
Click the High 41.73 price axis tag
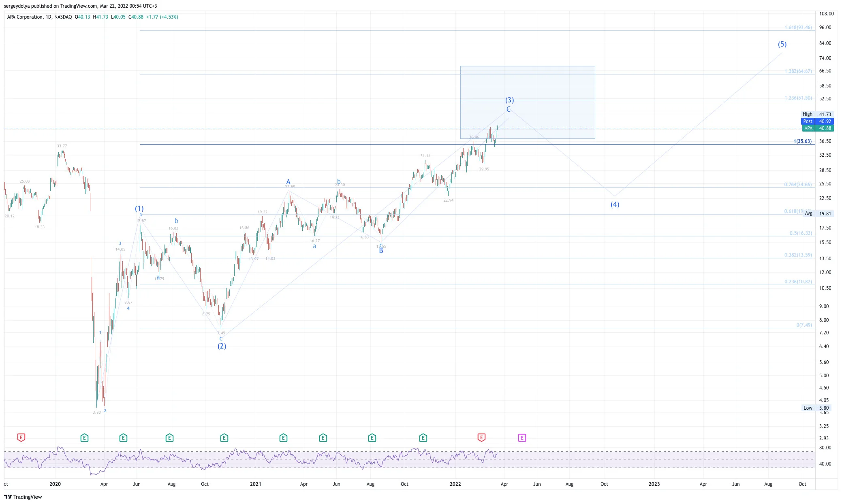[816, 115]
